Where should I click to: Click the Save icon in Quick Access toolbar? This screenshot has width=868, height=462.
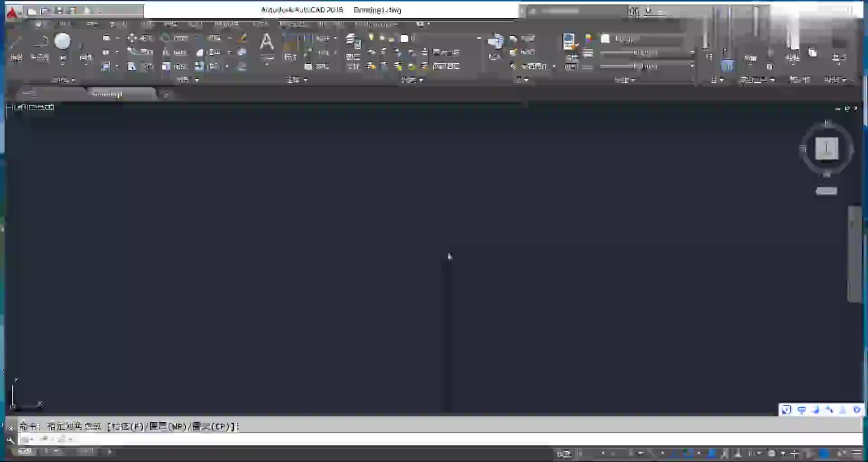(59, 11)
